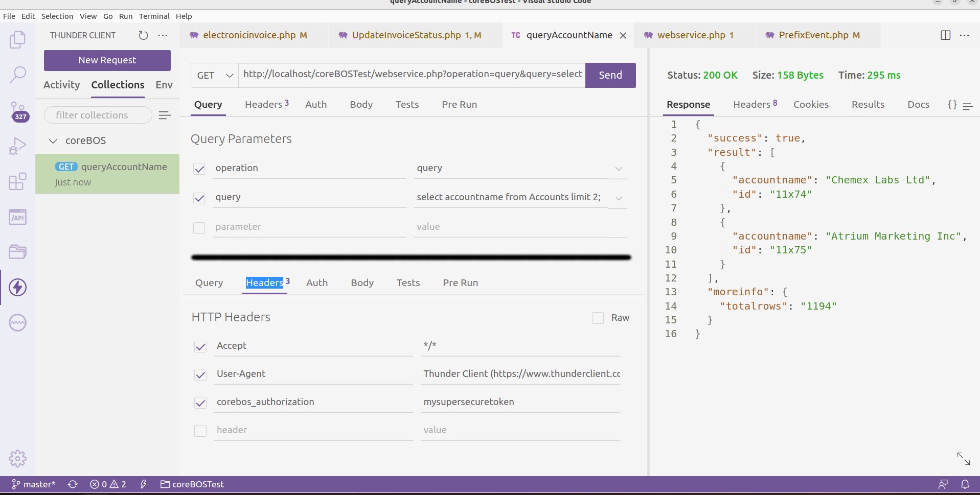Open the response Results tab
Image resolution: width=980 pixels, height=495 pixels.
tap(868, 104)
